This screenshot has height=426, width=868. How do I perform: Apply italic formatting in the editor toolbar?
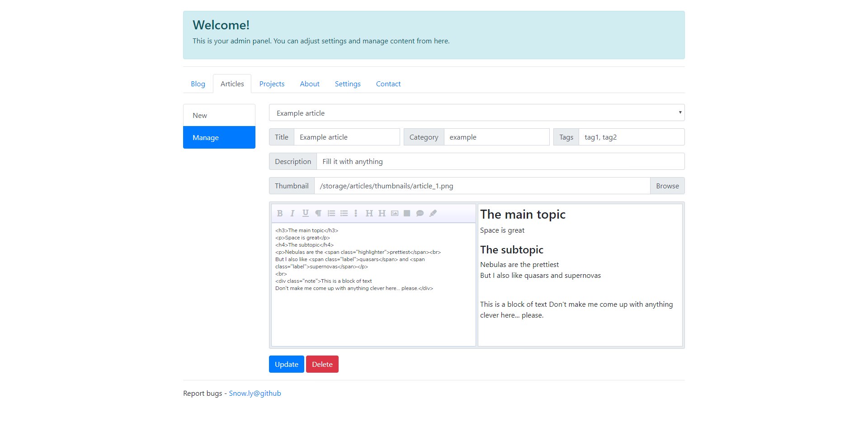coord(292,213)
